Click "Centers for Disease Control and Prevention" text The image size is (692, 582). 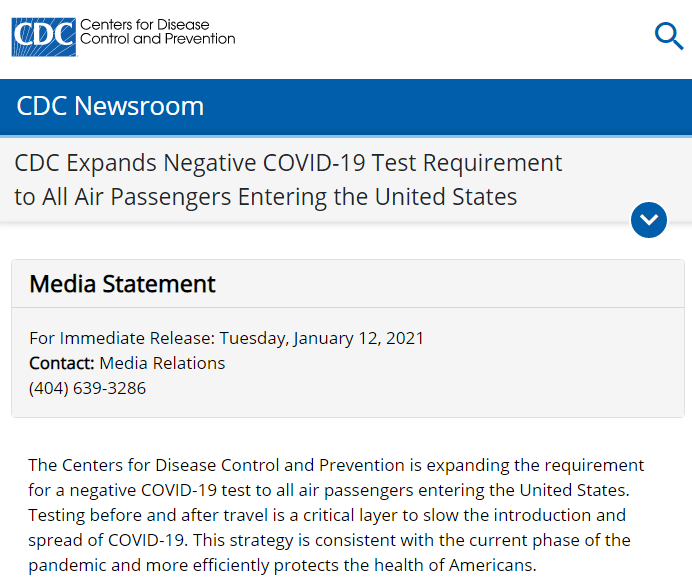(x=157, y=31)
